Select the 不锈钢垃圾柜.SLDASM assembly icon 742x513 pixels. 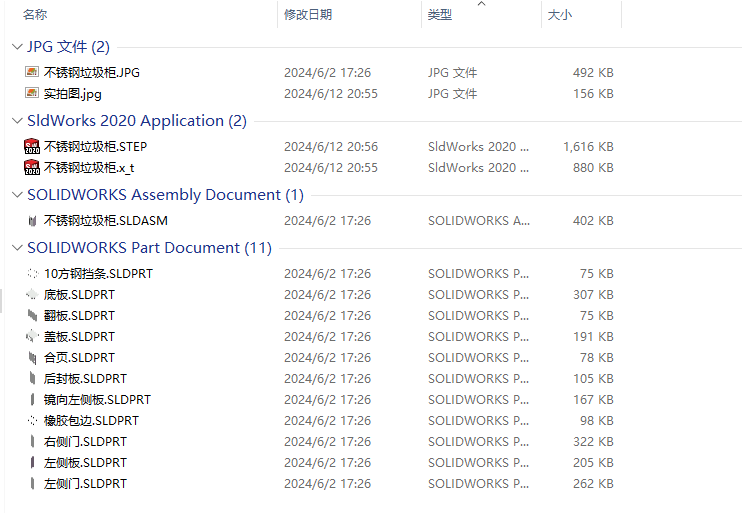32,221
